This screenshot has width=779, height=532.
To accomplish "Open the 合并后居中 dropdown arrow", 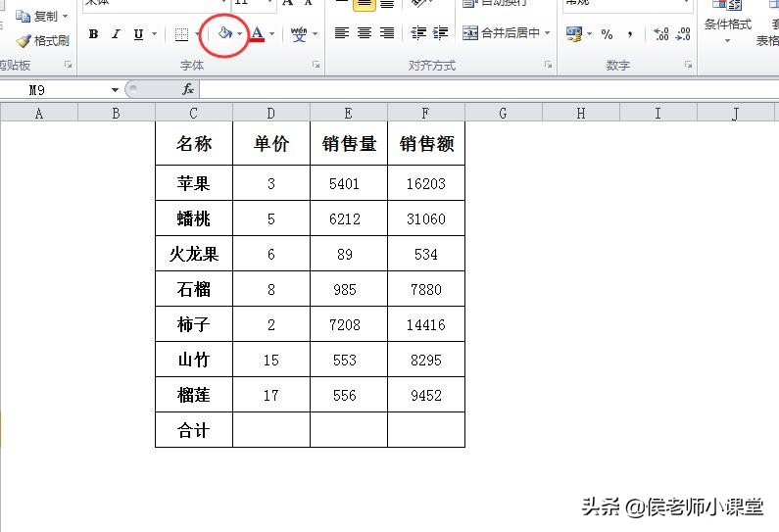I will pyautogui.click(x=547, y=33).
